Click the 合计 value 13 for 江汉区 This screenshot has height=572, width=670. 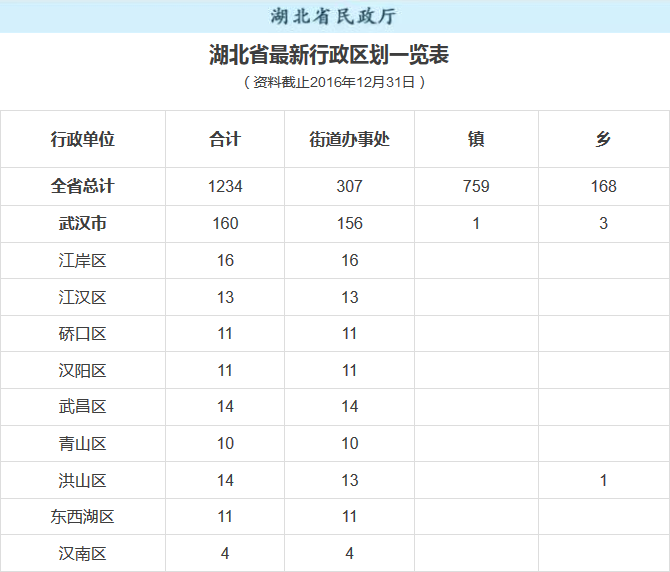pos(225,297)
